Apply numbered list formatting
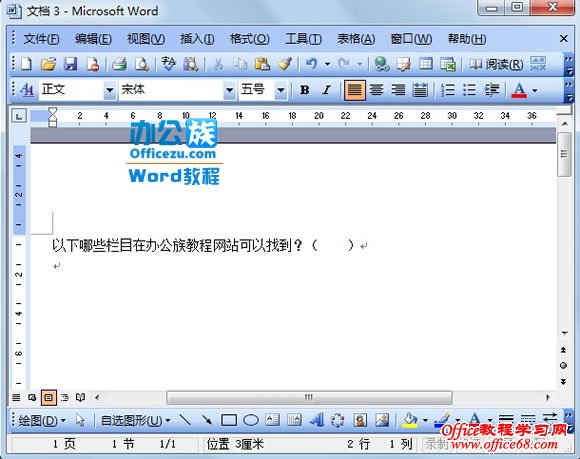This screenshot has height=459, width=580. pyautogui.click(x=448, y=90)
